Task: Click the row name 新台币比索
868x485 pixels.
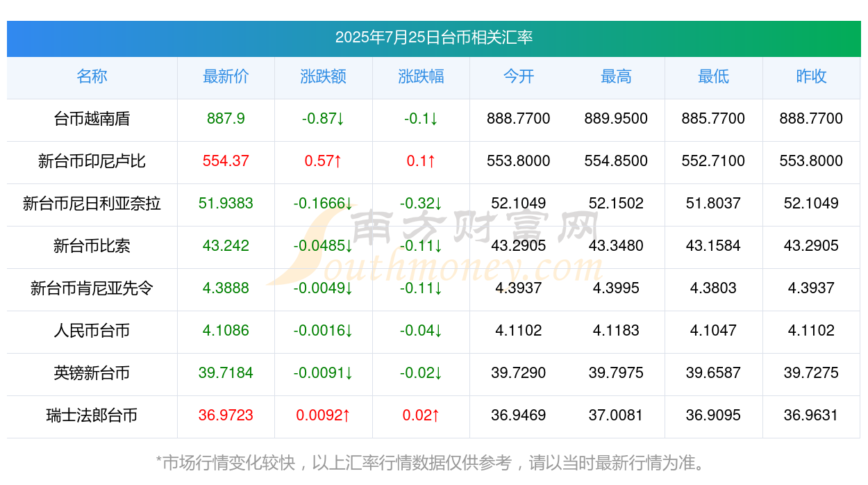Action: [92, 246]
